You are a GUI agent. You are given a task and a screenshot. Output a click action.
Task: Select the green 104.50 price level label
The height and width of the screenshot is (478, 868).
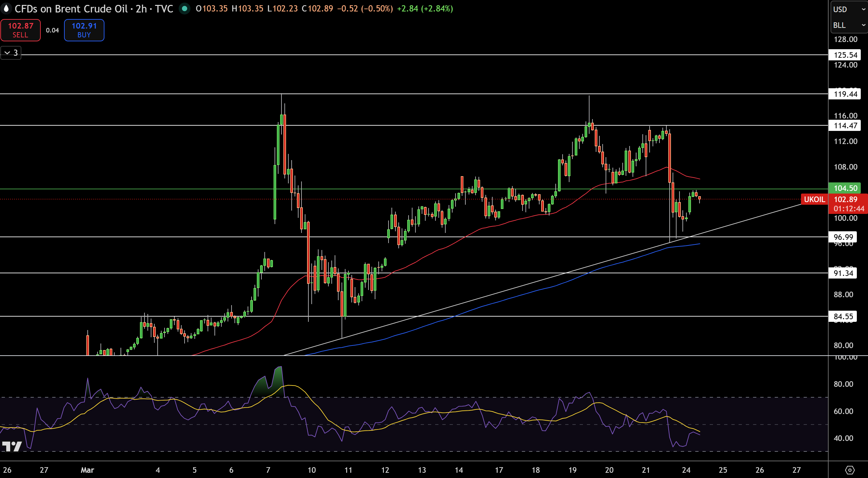click(844, 188)
